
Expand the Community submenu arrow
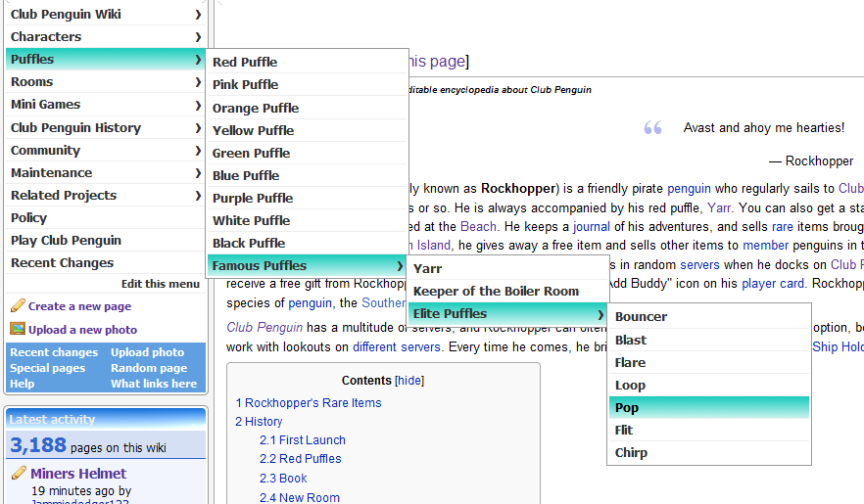click(198, 150)
